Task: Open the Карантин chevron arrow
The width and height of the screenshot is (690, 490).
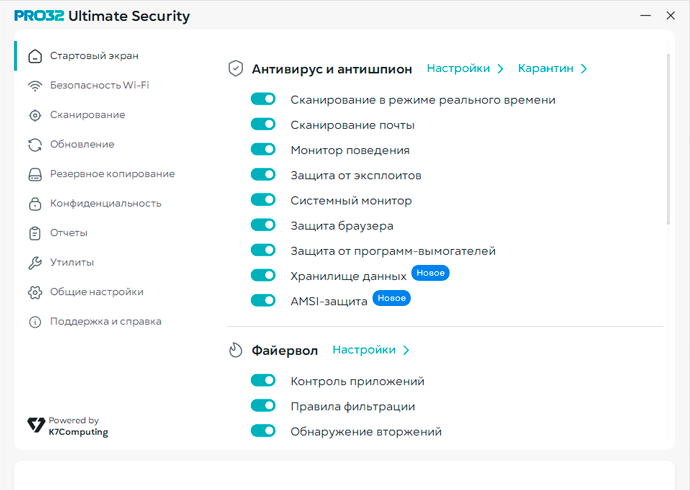Action: click(584, 69)
